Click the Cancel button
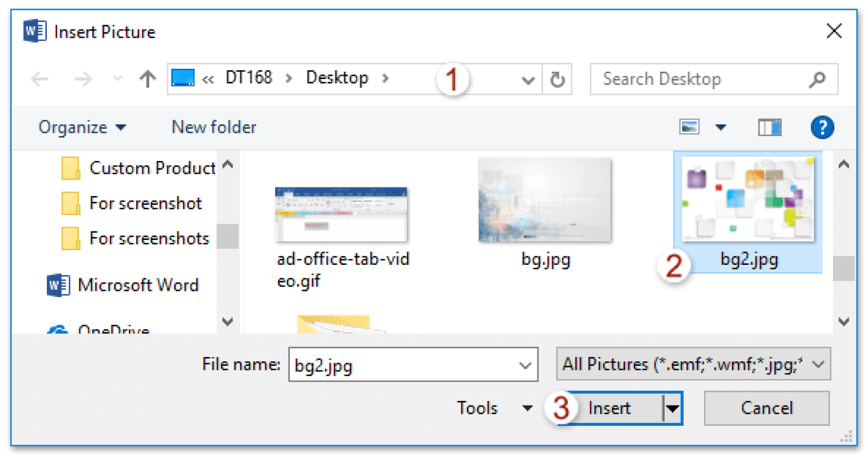 (x=767, y=408)
